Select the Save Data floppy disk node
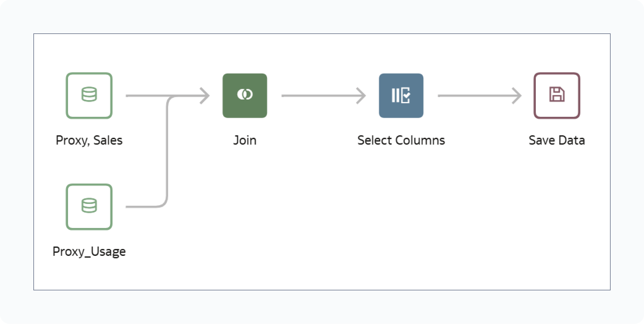 tap(556, 95)
